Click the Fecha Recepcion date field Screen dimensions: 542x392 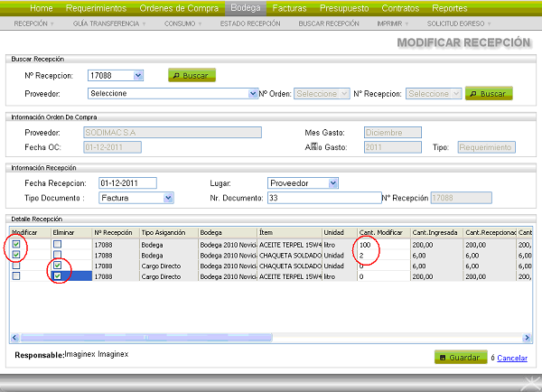point(127,182)
